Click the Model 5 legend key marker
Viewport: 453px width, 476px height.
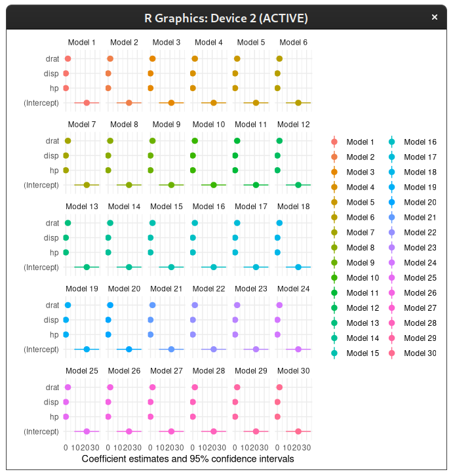pos(334,202)
